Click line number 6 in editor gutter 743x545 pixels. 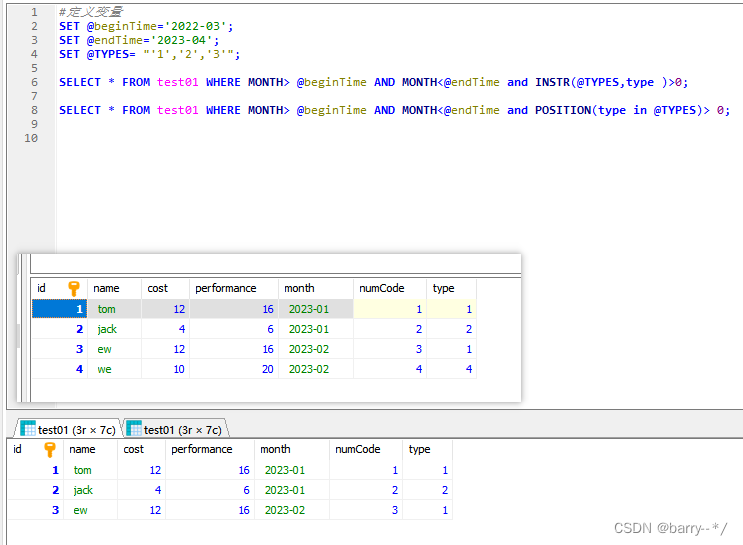[x=34, y=82]
